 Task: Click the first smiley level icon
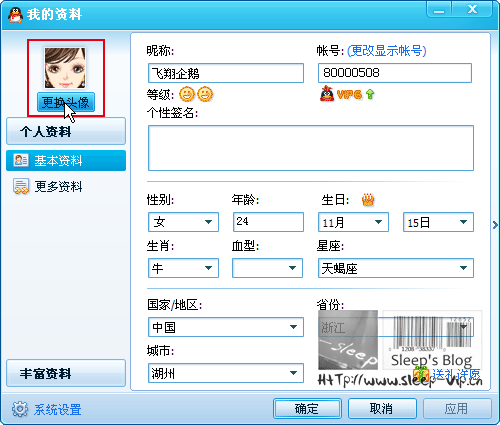click(x=187, y=94)
